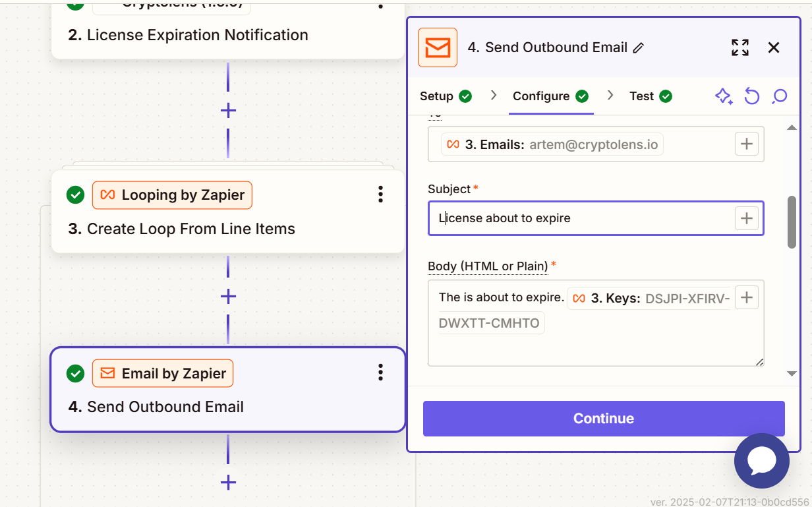This screenshot has height=507, width=812.
Task: Open the comment bubble icon in panel header
Action: pos(780,96)
